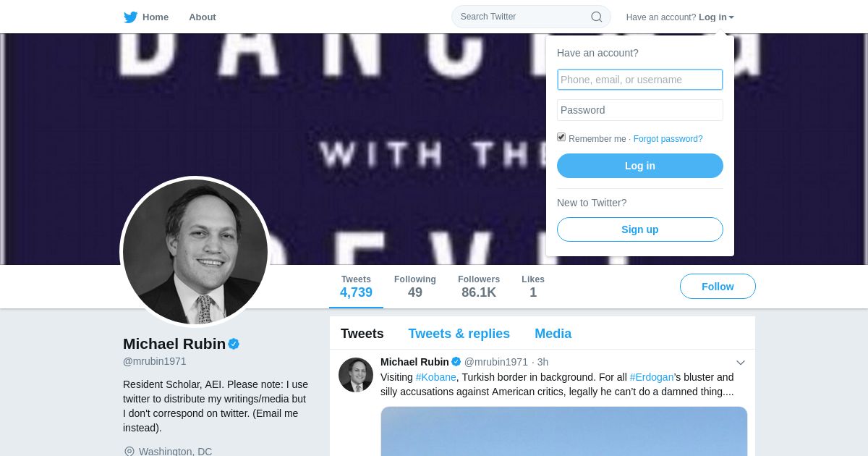The image size is (868, 456).
Task: Toggle the Remember me checkbox
Action: tap(561, 138)
